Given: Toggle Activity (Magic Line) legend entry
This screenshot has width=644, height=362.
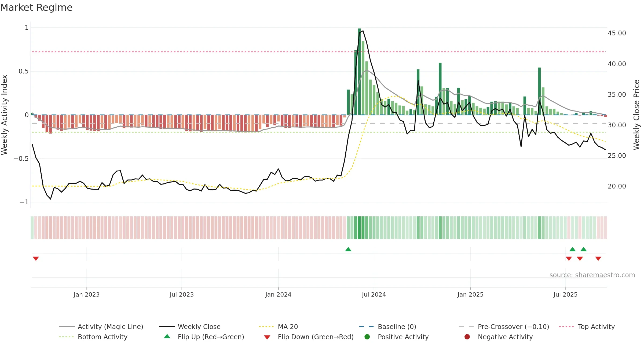Looking at the screenshot, I should click(101, 327).
